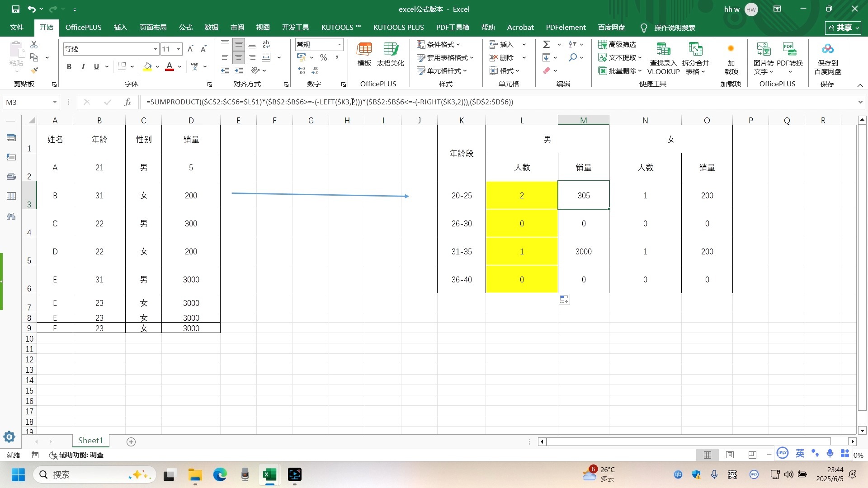Click the 保存到百度网盘 cloud icon
The image size is (868, 488).
coord(827,59)
